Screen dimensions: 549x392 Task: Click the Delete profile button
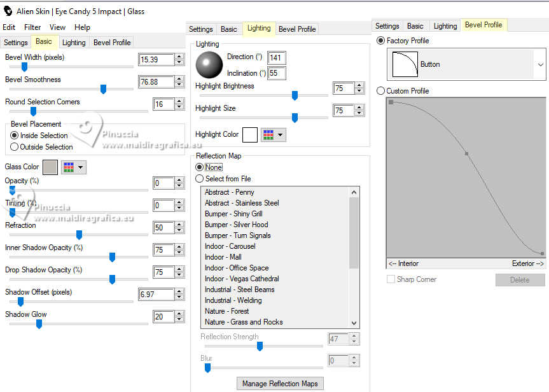coord(520,280)
